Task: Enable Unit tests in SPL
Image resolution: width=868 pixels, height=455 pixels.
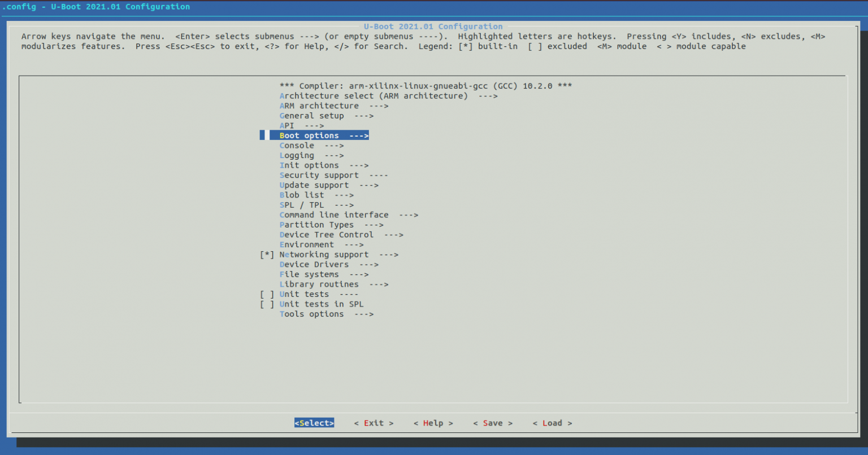Action: pyautogui.click(x=322, y=304)
